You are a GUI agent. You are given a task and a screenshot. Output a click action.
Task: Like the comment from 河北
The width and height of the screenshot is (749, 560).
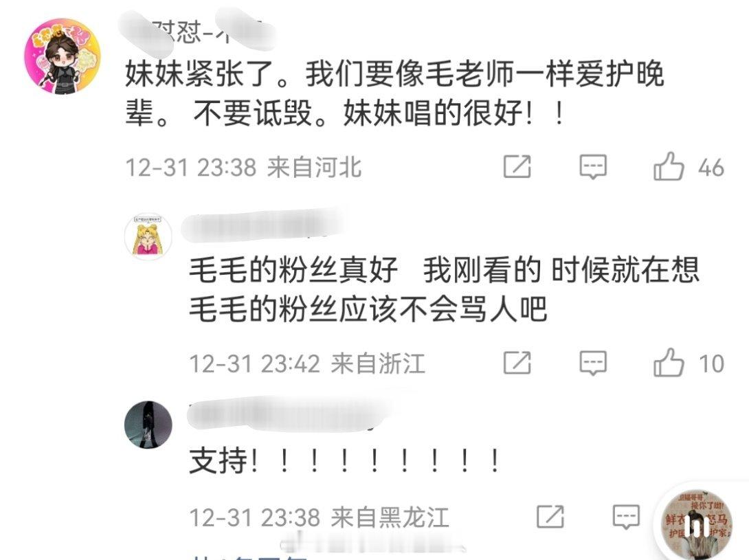tap(669, 166)
